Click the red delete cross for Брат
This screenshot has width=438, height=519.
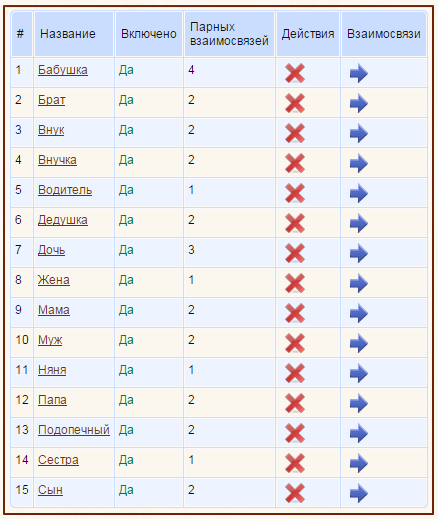295,103
